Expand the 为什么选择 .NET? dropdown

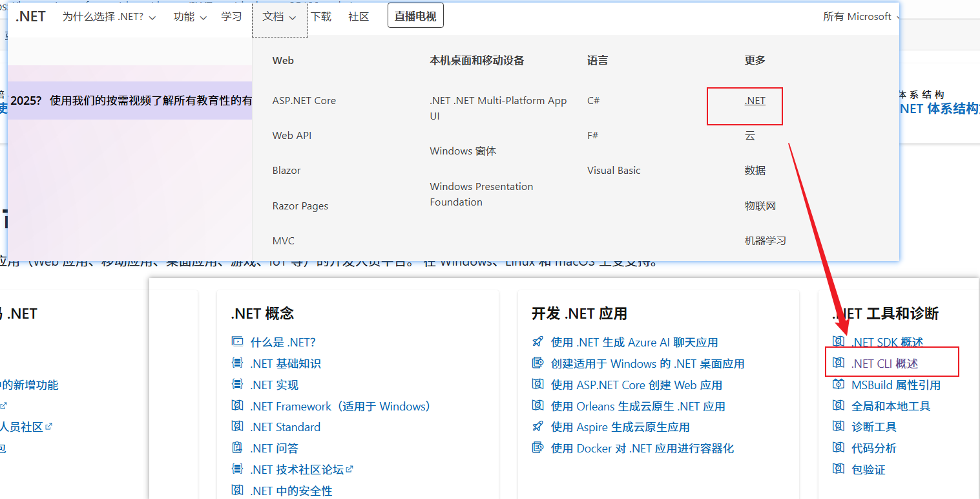109,17
